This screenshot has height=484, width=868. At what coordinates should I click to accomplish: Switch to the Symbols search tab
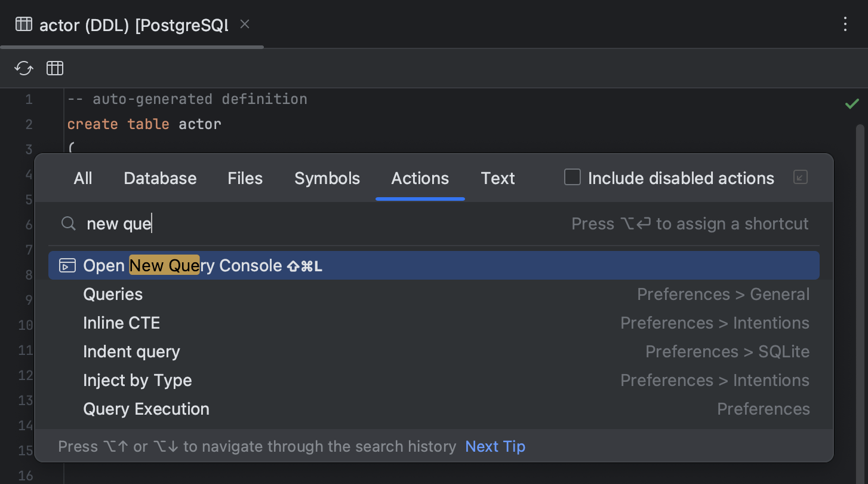(327, 178)
